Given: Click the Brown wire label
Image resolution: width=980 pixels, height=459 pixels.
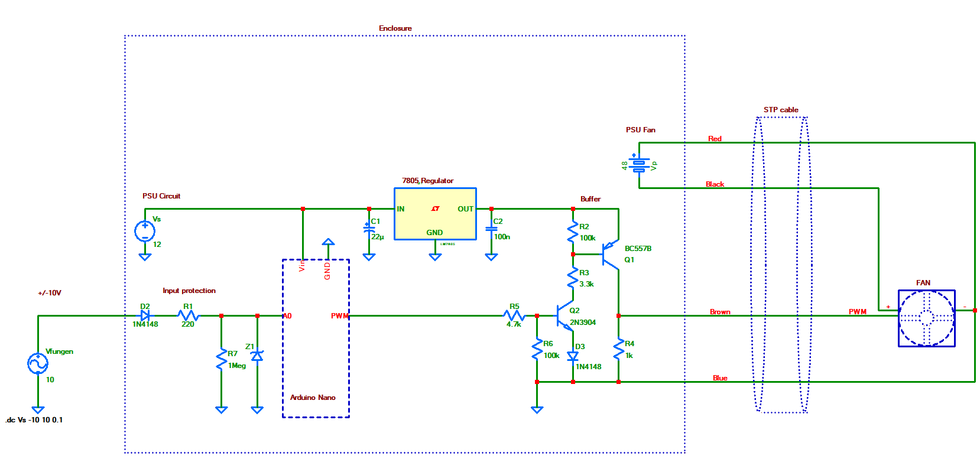Looking at the screenshot, I should (x=720, y=312).
